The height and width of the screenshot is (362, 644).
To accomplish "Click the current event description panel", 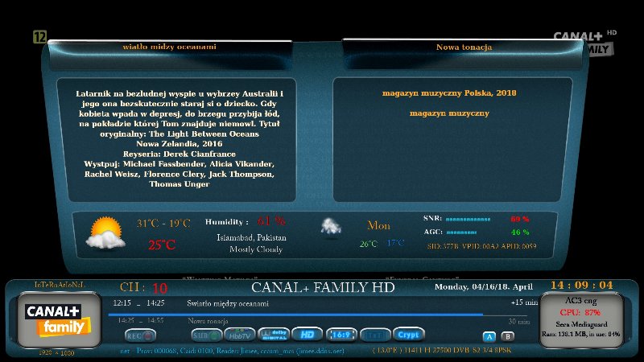I will [176, 139].
